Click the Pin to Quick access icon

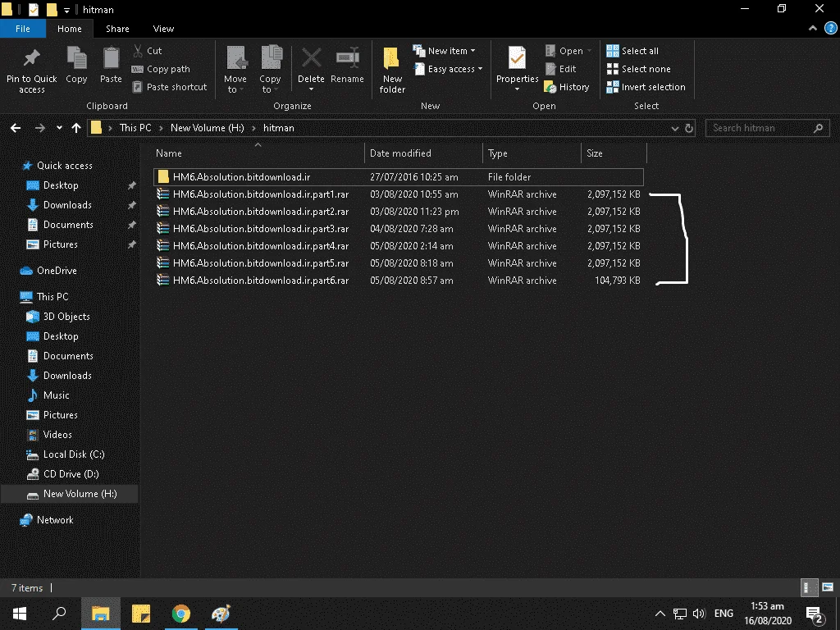coord(32,58)
